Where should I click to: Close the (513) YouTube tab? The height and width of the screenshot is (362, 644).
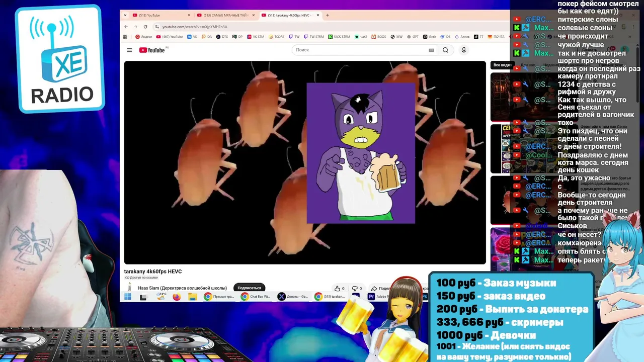[x=189, y=15]
